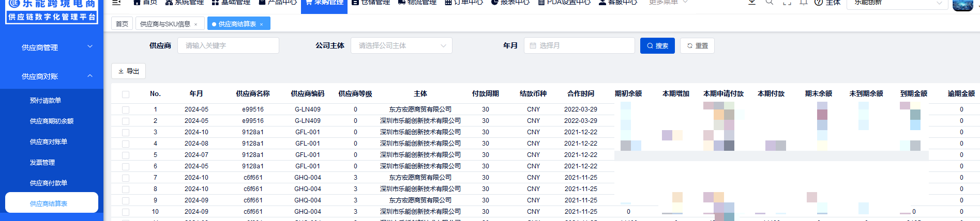Check row 5 checkbox
The width and height of the screenshot is (980, 221).
(x=126, y=155)
